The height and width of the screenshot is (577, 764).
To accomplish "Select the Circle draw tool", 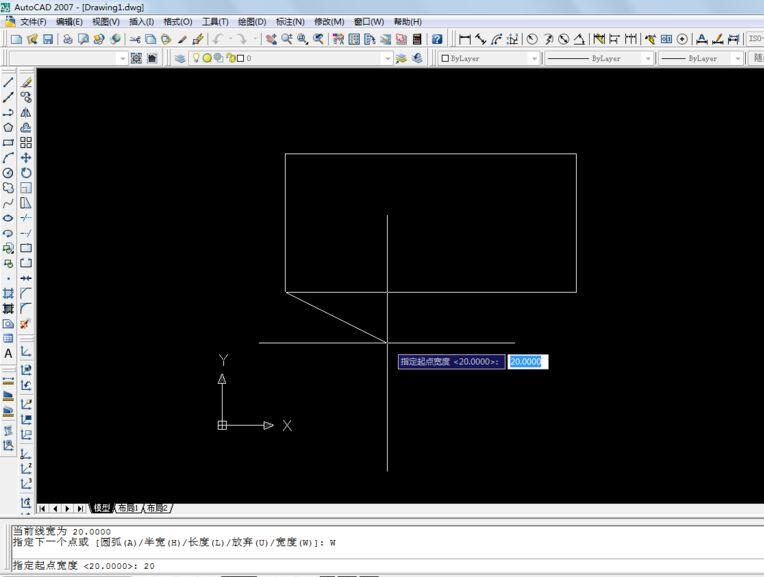I will pos(8,173).
